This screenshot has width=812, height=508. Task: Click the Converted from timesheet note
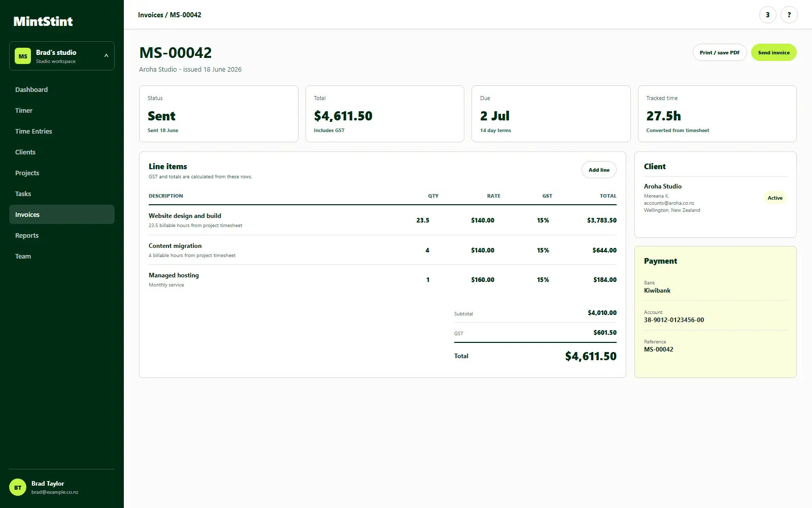[x=678, y=131]
